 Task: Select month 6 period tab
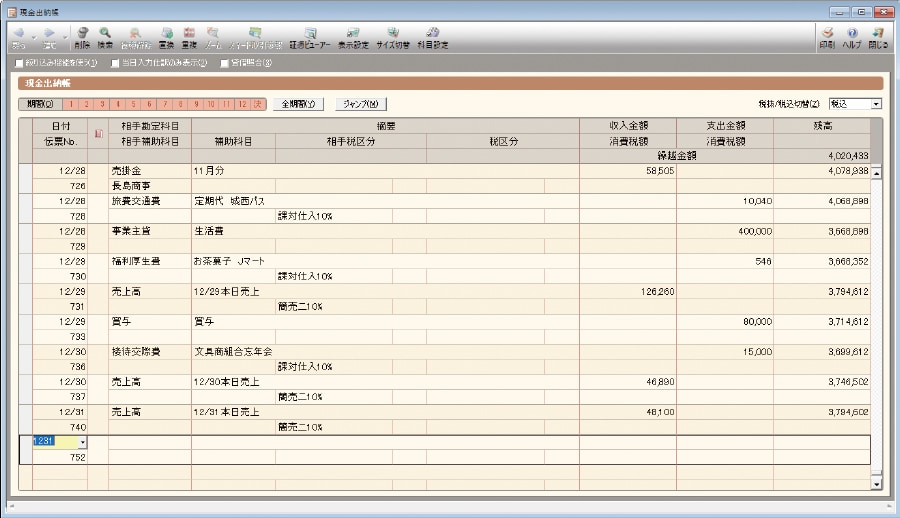150,103
